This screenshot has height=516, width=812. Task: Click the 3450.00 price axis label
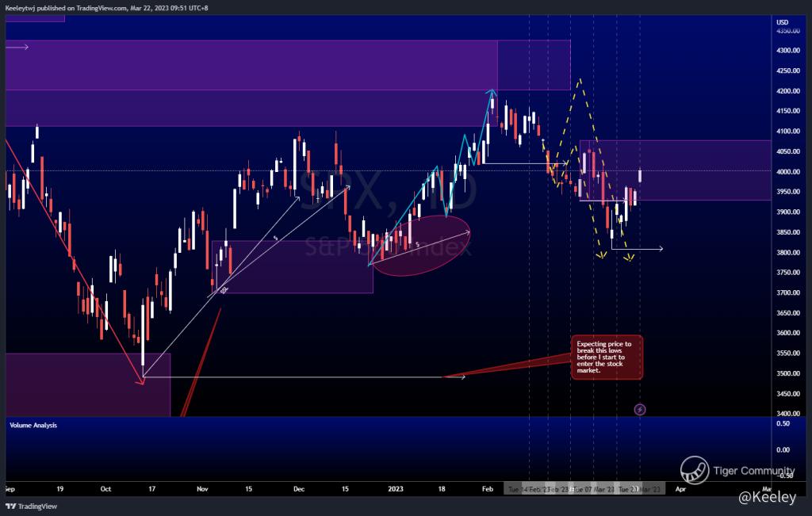pyautogui.click(x=787, y=394)
